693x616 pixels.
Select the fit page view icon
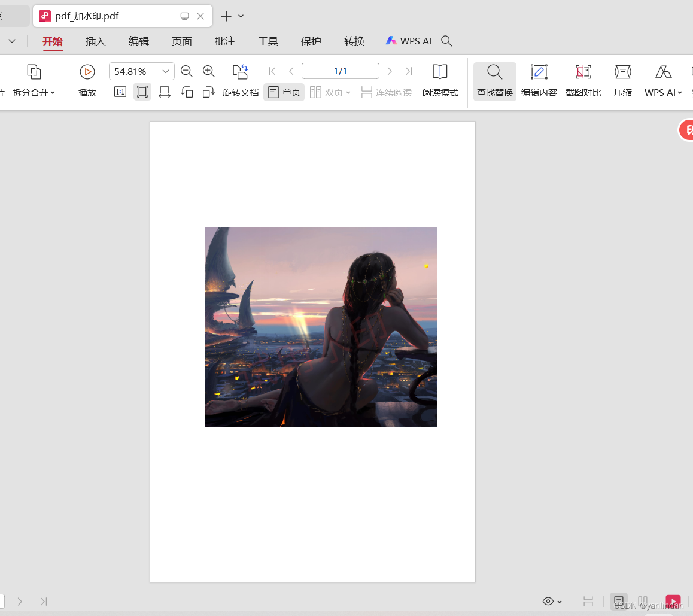pyautogui.click(x=142, y=92)
